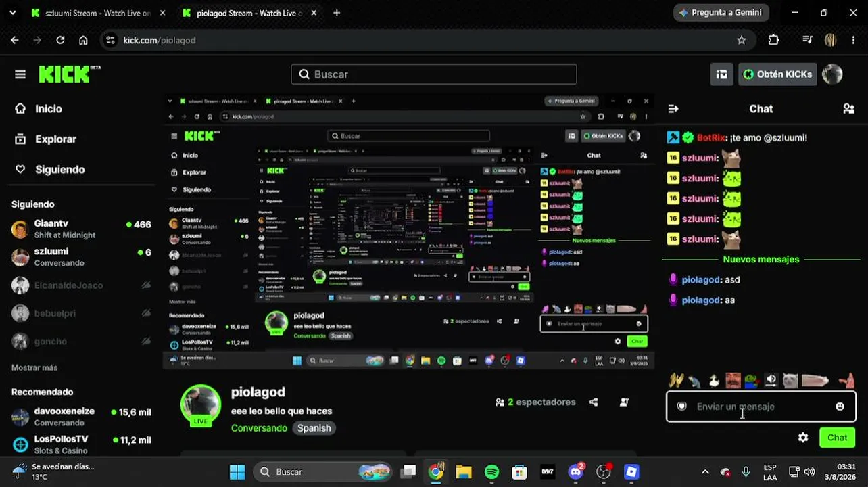
Task: Open the Chrome menu three dots
Action: tap(853, 40)
